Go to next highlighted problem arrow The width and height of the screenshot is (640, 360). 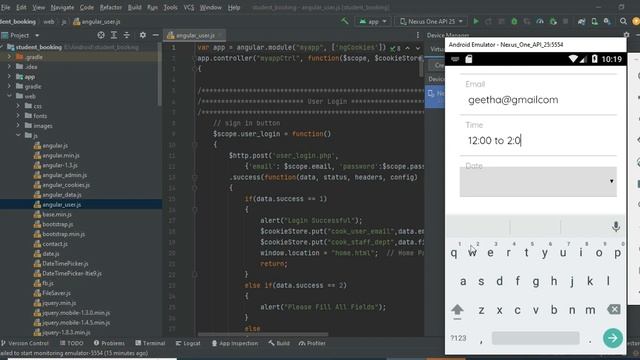click(418, 48)
